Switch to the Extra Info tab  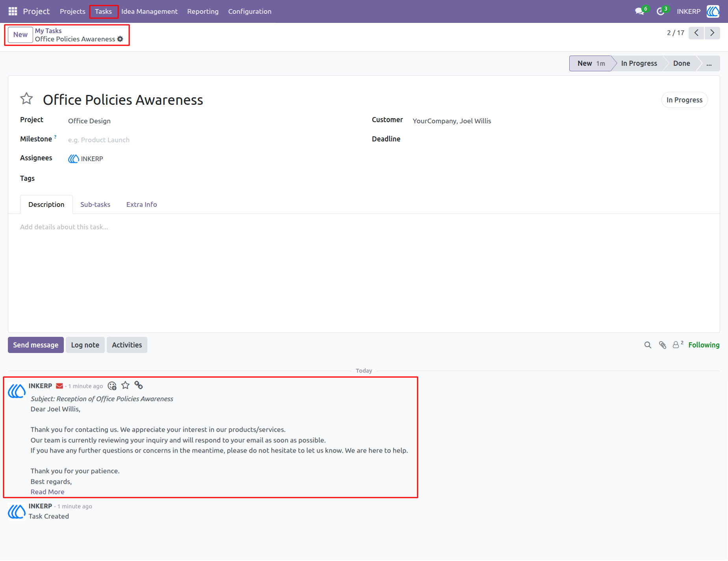point(141,204)
